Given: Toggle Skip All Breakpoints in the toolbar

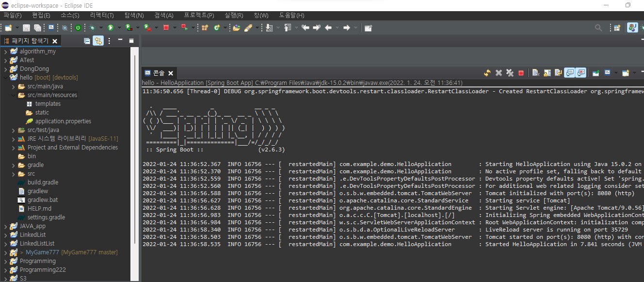Looking at the screenshot, I should [64, 28].
